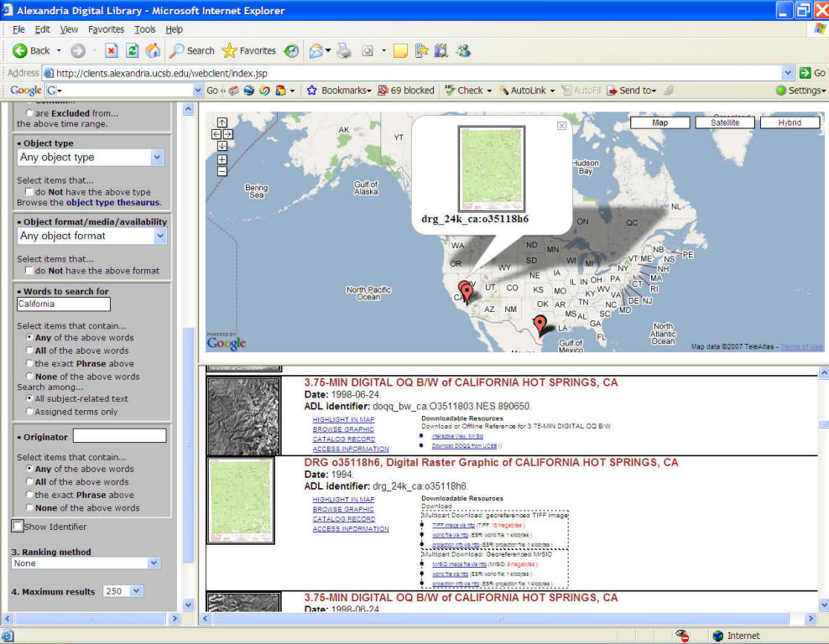Select 'Assigned terms only' radio option
Image resolution: width=829 pixels, height=644 pixels.
click(x=29, y=412)
